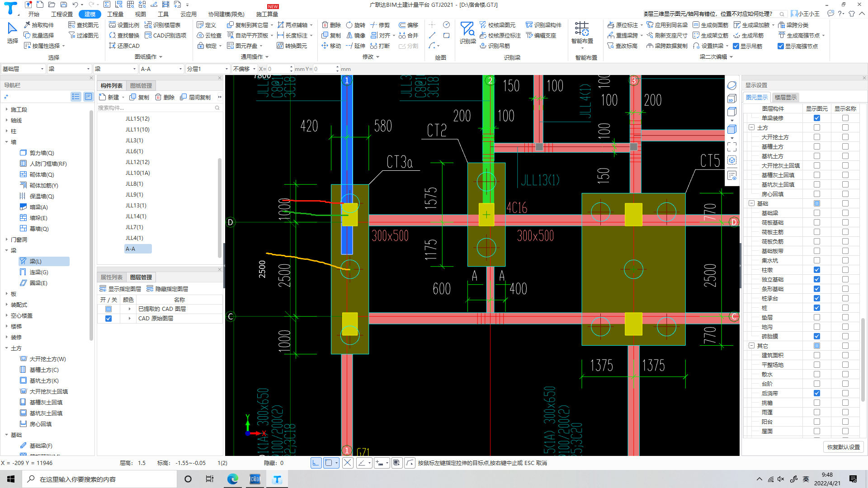This screenshot has height=488, width=868.
Task: Click 显示指定图层 button
Action: (120, 289)
